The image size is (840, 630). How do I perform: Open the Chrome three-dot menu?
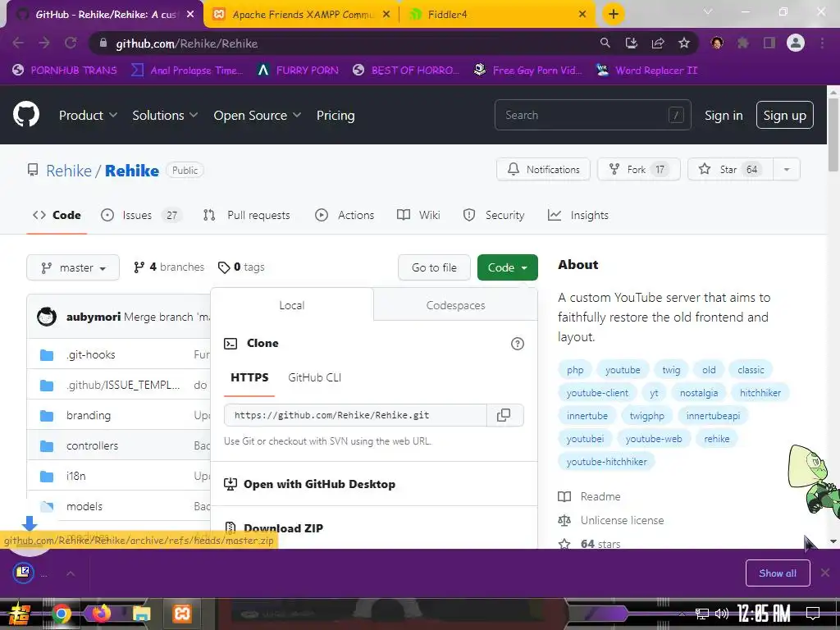pyautogui.click(x=822, y=43)
